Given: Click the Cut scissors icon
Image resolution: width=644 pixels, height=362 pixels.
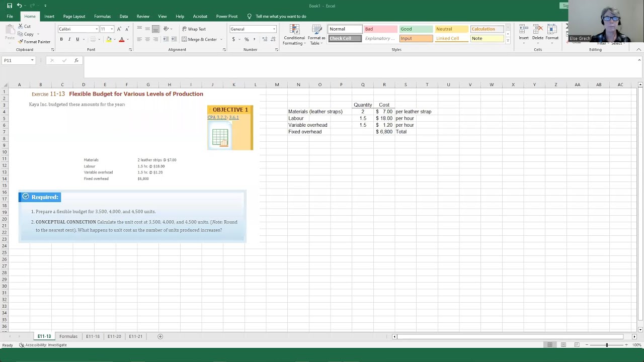Looking at the screenshot, I should (x=21, y=26).
